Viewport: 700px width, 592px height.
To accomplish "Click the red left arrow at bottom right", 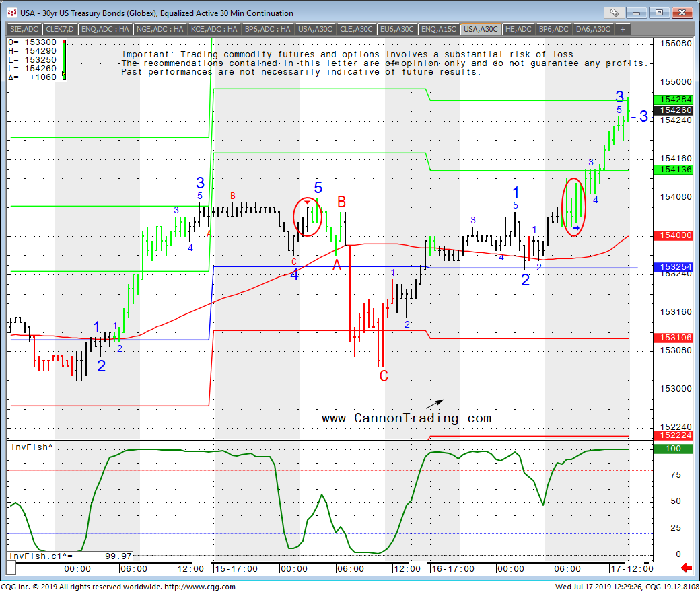I will click(687, 568).
